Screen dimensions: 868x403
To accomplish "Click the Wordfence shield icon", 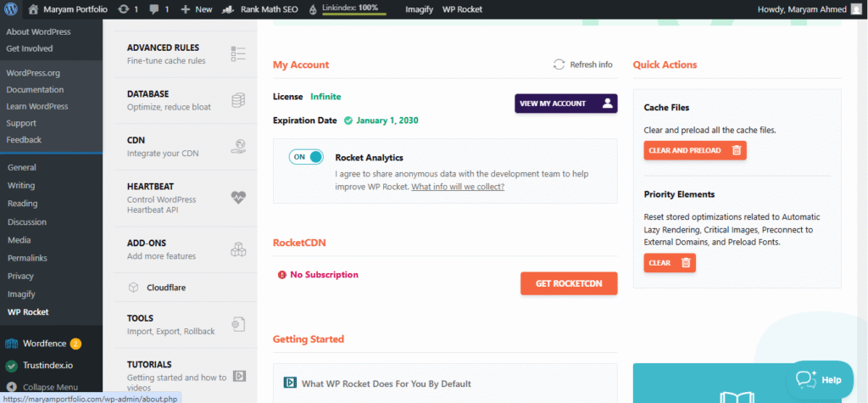I will pos(12,344).
